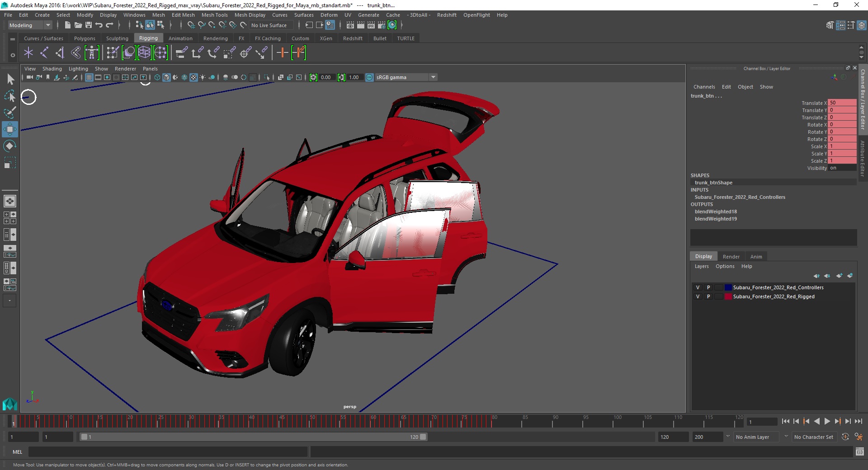The image size is (868, 470).
Task: Click Move Layer Down arrow icon
Action: point(827,276)
